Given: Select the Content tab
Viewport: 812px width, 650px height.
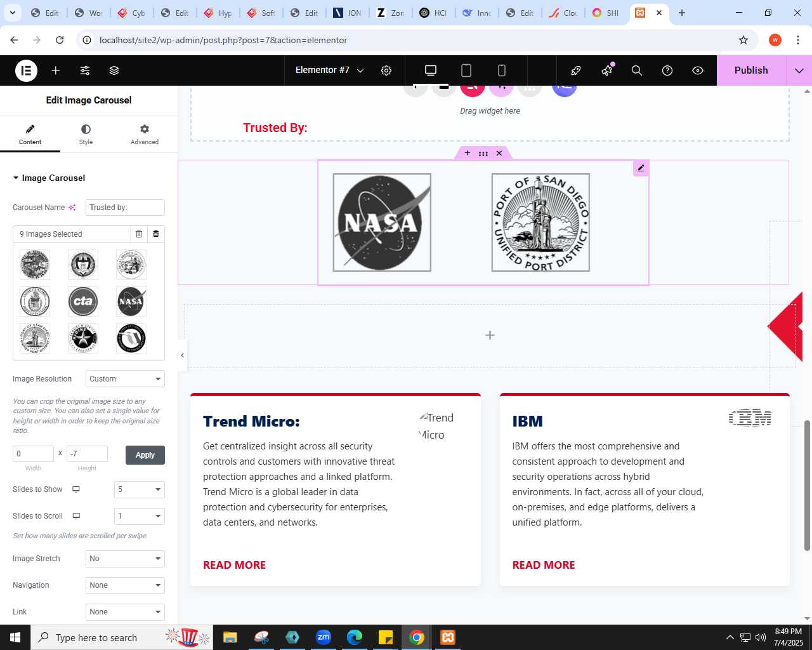Looking at the screenshot, I should pos(30,135).
